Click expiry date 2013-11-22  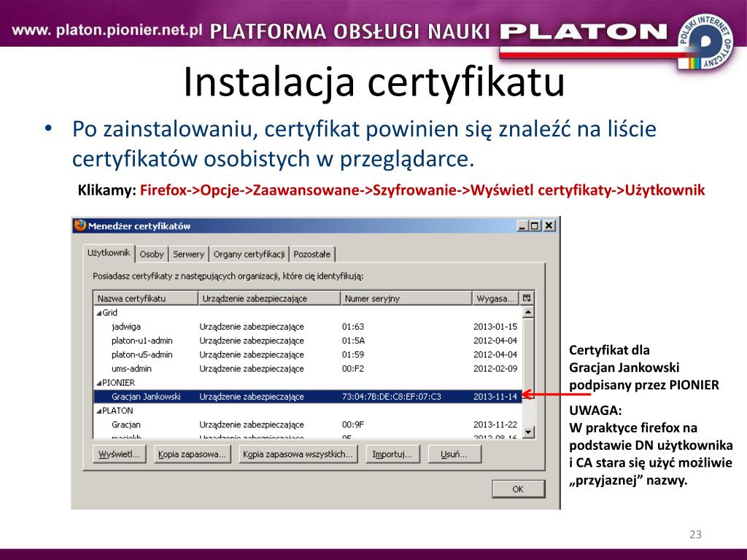coord(495,425)
